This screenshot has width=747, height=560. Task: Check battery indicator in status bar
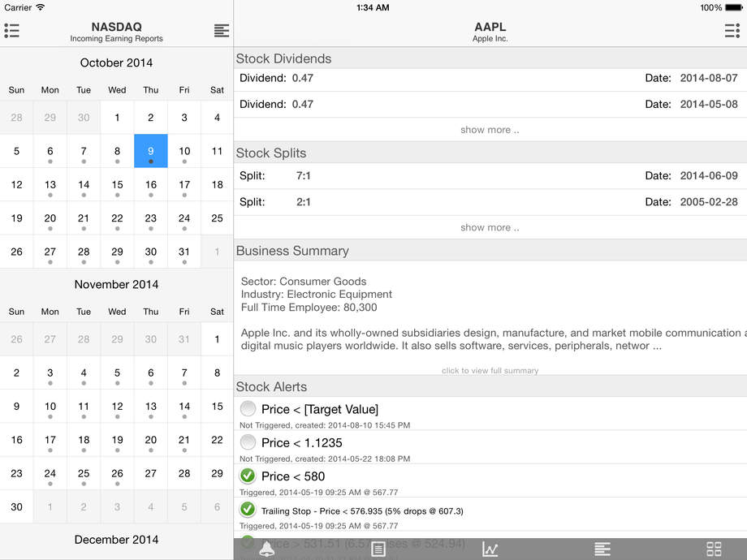coord(734,7)
